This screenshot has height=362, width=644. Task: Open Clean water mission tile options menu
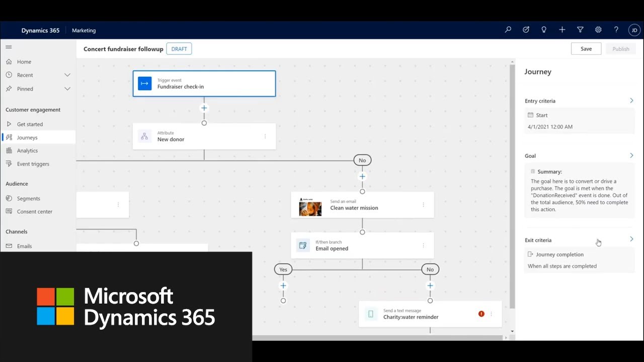pos(423,205)
